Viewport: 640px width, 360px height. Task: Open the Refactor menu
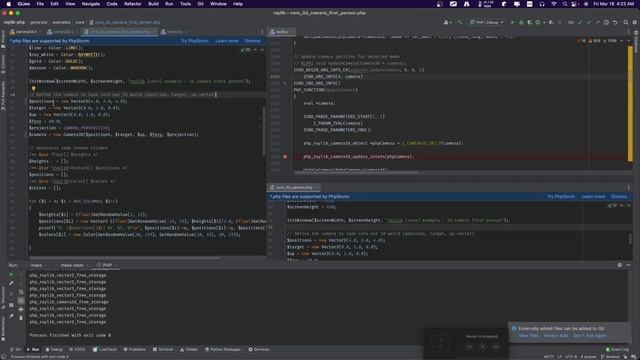pyautogui.click(x=133, y=4)
